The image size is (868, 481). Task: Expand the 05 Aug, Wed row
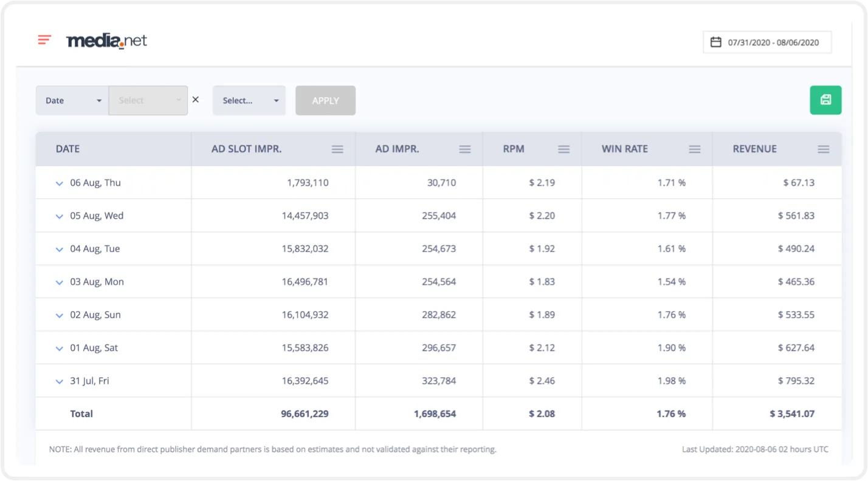click(60, 216)
